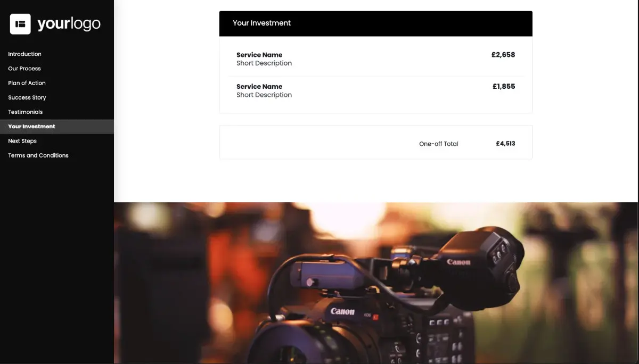This screenshot has height=364, width=639.
Task: Click the camera photo at the bottom
Action: [375, 282]
